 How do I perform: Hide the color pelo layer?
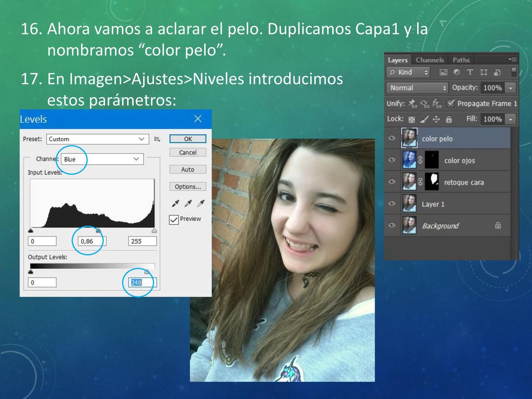pos(392,138)
